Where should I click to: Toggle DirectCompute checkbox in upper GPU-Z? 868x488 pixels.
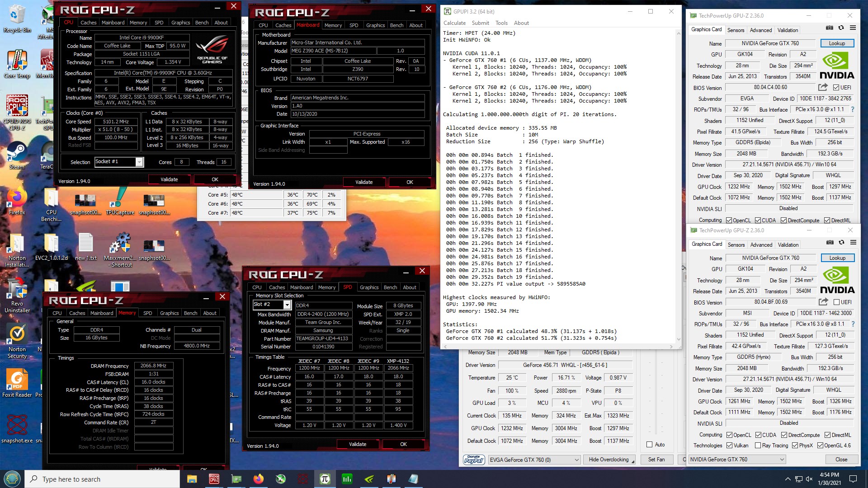[x=784, y=221]
